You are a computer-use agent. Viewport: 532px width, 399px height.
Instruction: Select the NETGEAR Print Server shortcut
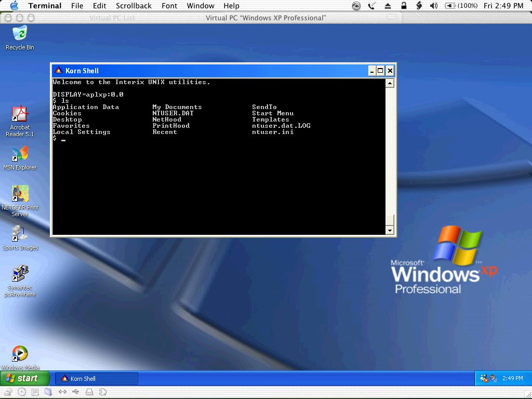(20, 194)
